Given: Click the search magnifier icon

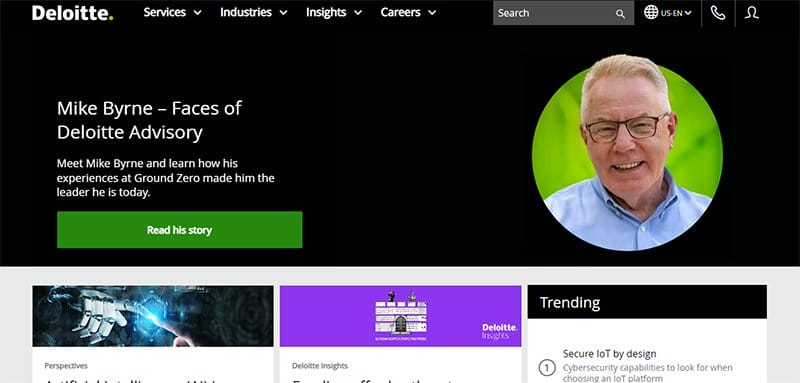Looking at the screenshot, I should coord(620,14).
